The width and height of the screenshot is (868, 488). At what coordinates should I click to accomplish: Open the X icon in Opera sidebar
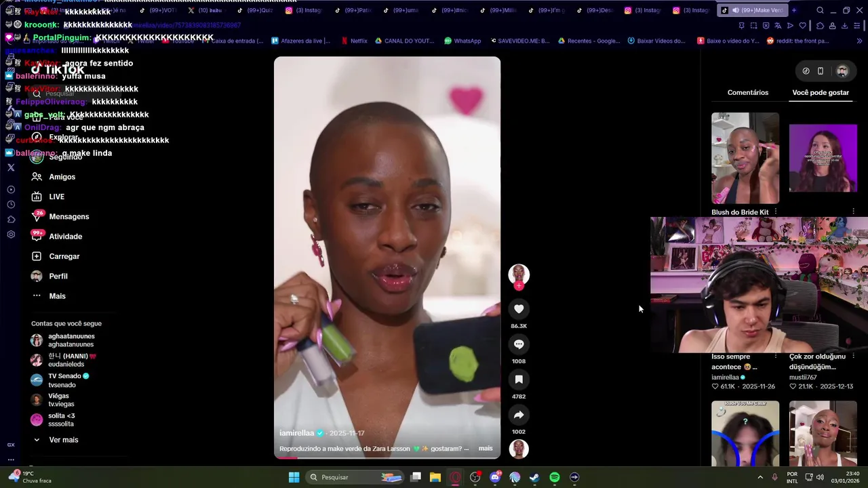tap(11, 167)
